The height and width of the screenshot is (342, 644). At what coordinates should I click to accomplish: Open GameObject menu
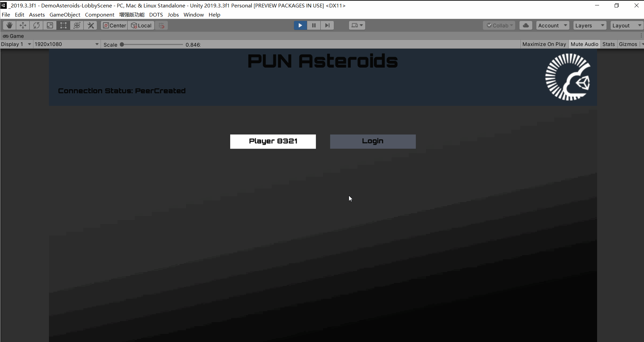[x=65, y=15]
